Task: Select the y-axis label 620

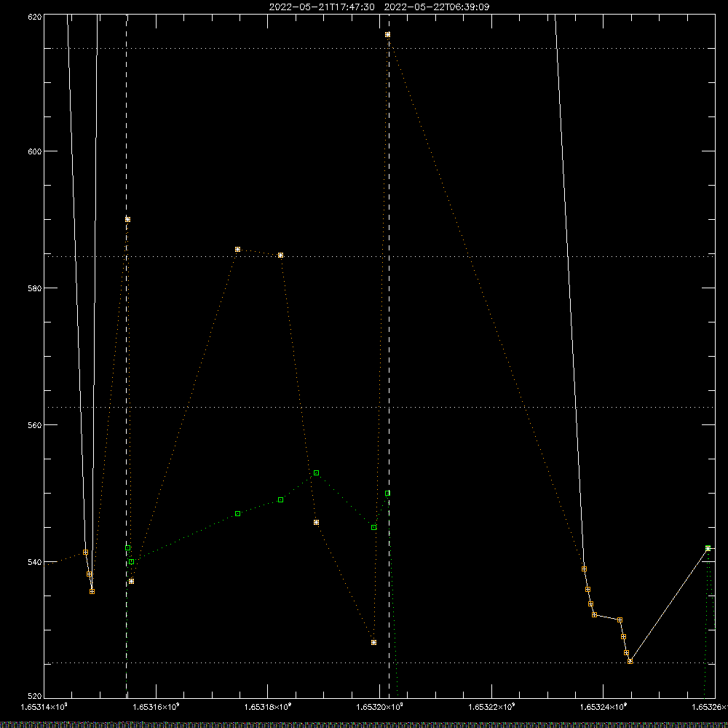Action: (x=35, y=17)
